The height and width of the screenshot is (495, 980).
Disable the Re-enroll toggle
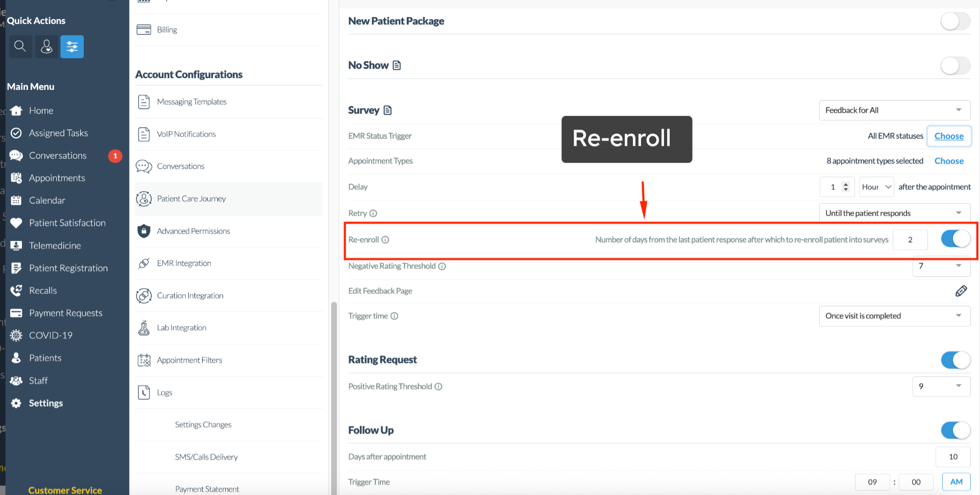tap(955, 239)
